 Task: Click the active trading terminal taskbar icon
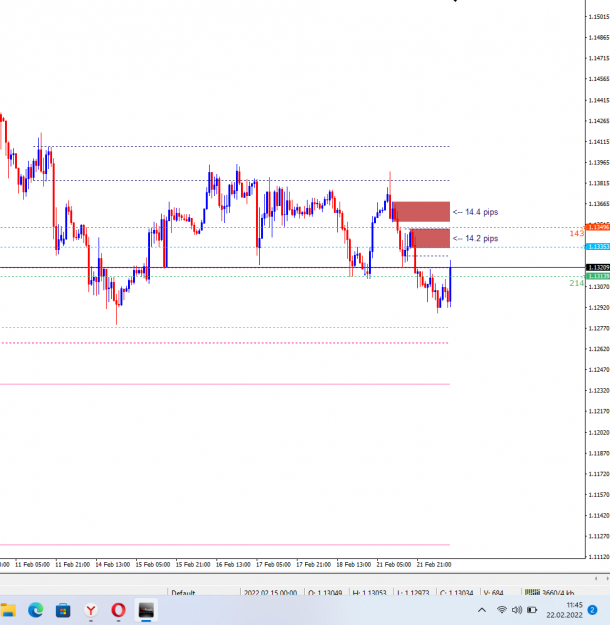pos(146,610)
